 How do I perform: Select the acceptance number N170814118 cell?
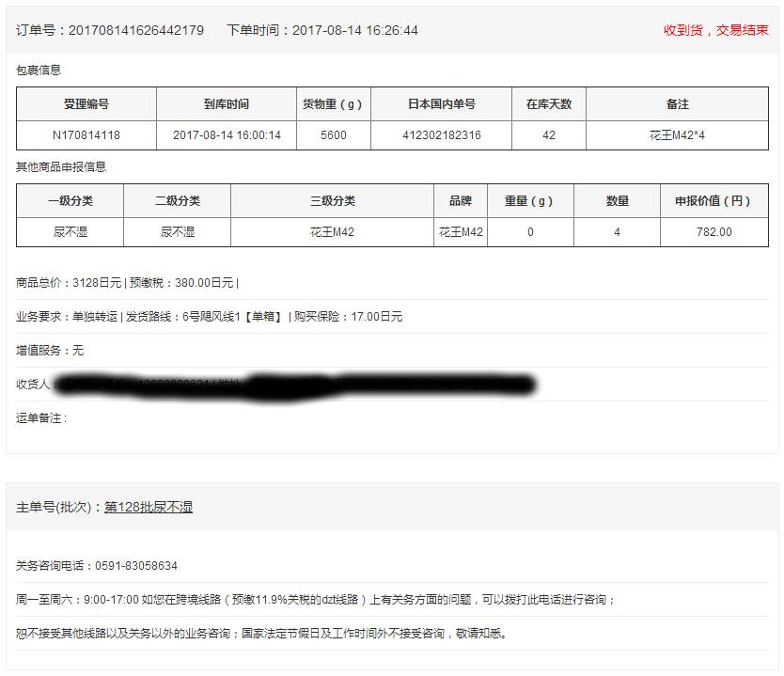pos(86,135)
